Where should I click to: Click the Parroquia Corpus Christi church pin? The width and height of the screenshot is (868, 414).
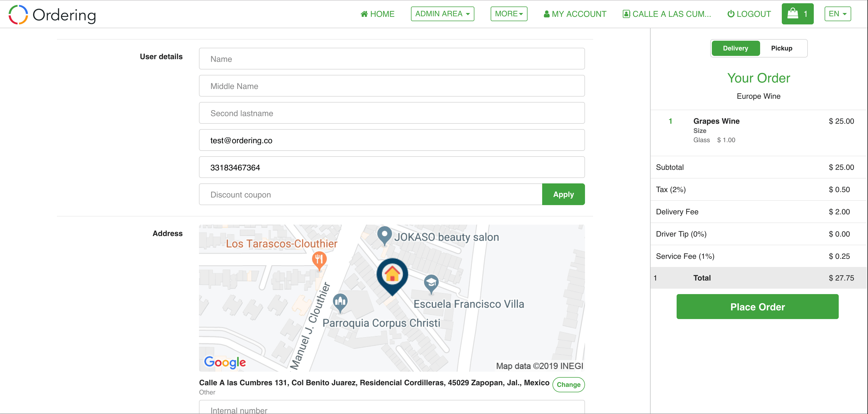click(x=340, y=302)
